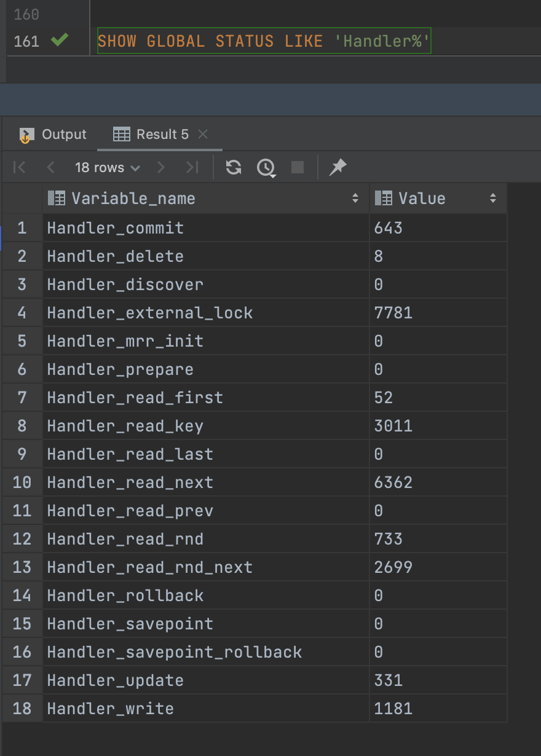Go to next page of results
This screenshot has width=541, height=756.
(x=161, y=167)
